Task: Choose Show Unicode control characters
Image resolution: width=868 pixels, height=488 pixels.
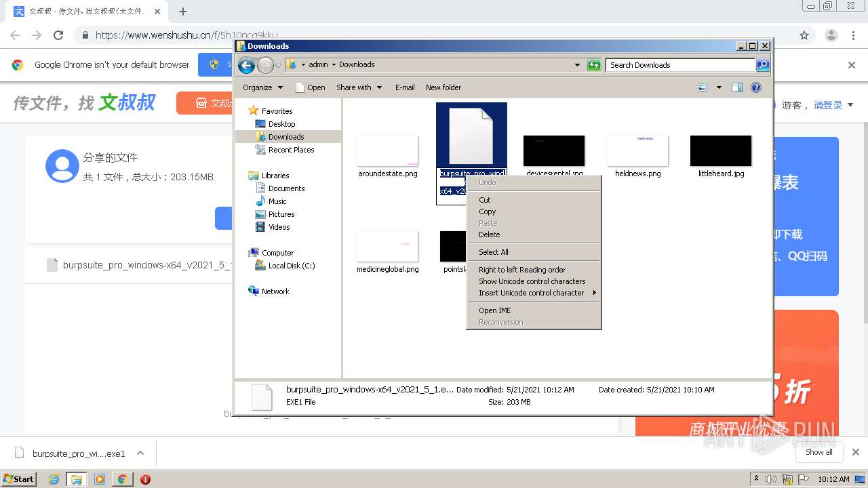Action: pyautogui.click(x=534, y=281)
